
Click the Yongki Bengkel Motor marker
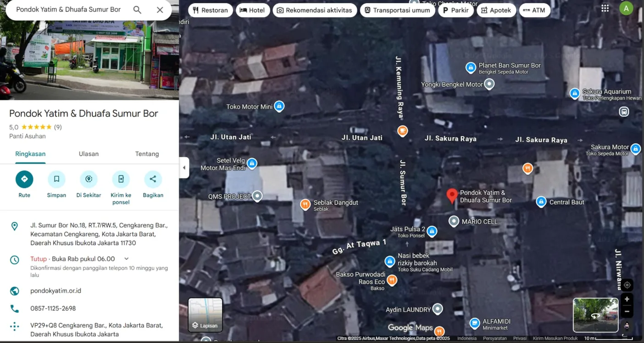(489, 84)
